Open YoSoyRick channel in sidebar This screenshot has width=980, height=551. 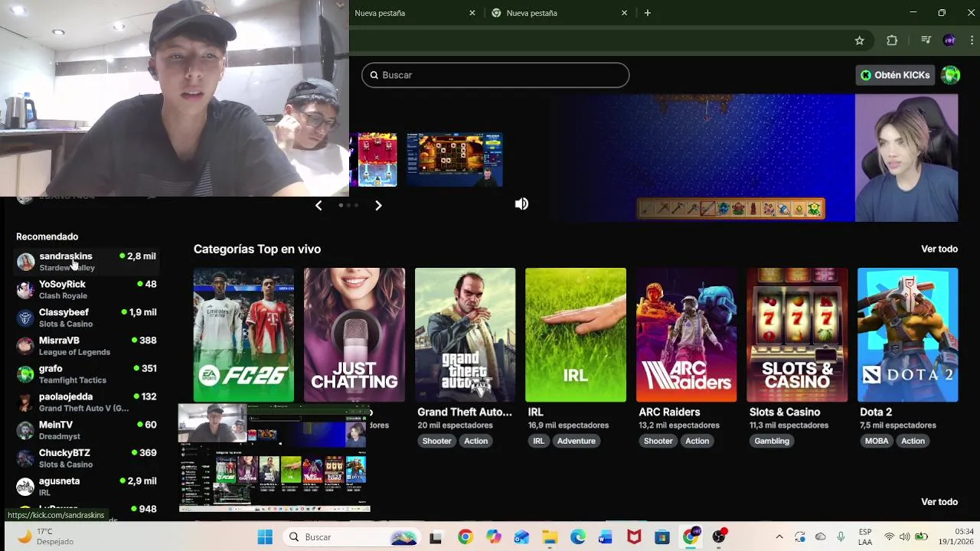coord(86,289)
